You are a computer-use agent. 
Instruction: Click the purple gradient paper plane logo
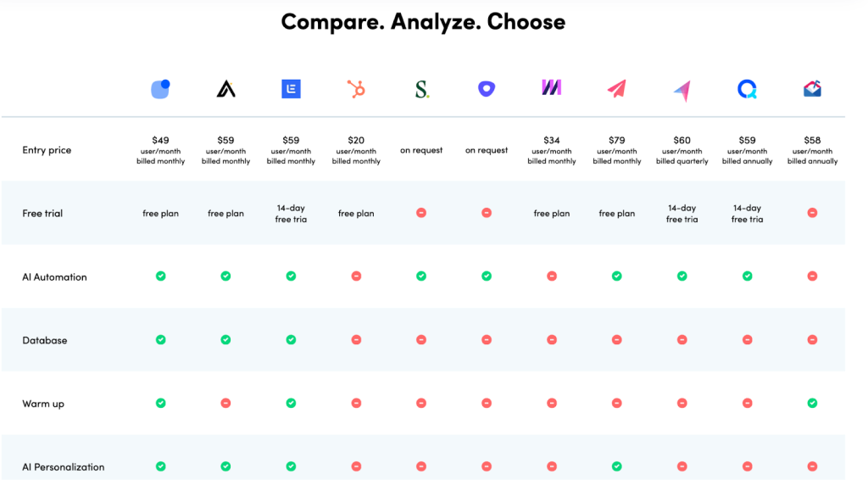(x=682, y=90)
